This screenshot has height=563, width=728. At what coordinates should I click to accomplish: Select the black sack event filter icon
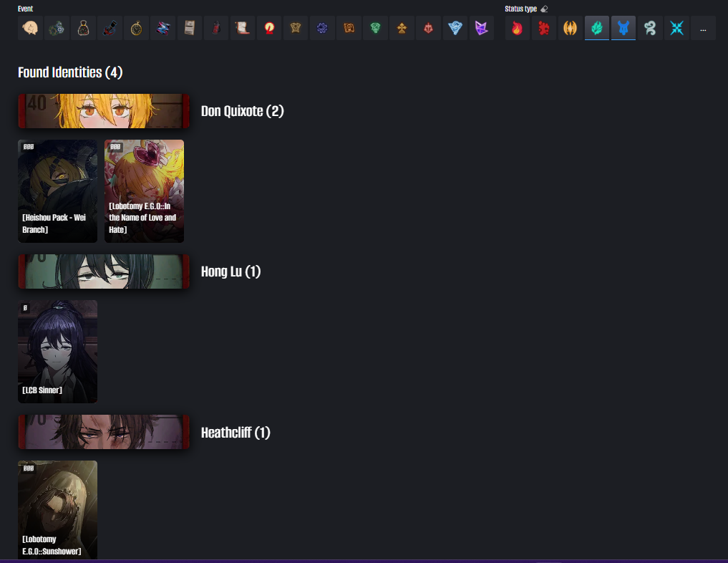point(83,28)
